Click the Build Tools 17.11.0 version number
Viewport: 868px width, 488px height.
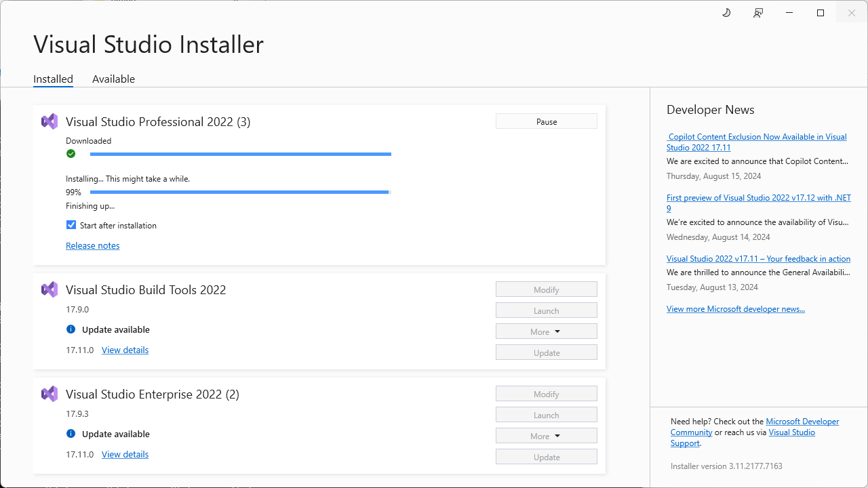[x=80, y=350]
